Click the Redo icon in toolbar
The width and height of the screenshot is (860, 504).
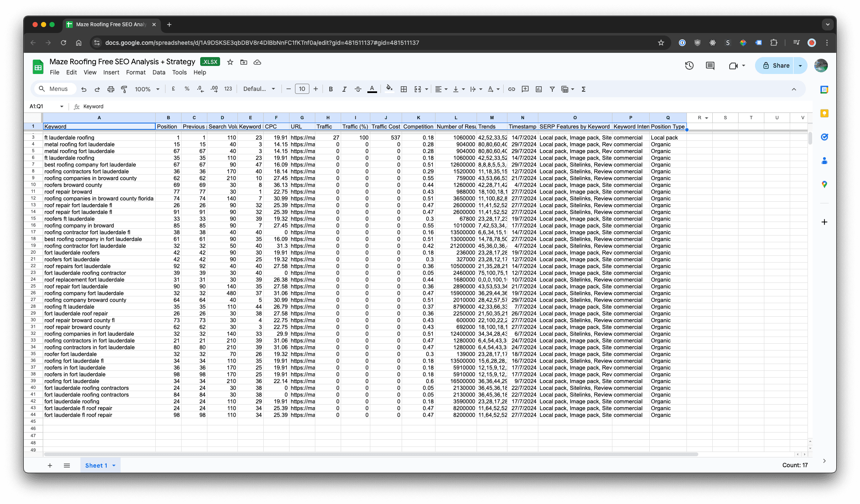point(97,89)
